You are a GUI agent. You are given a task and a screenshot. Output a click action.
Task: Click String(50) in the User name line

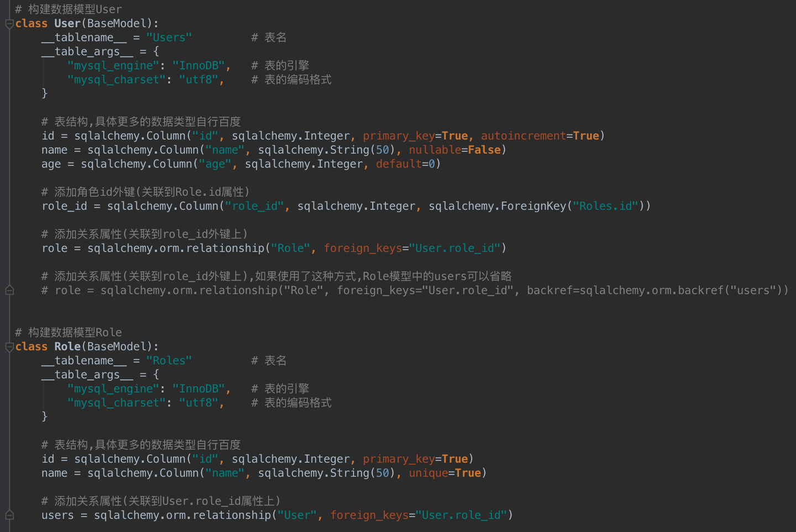tap(363, 150)
